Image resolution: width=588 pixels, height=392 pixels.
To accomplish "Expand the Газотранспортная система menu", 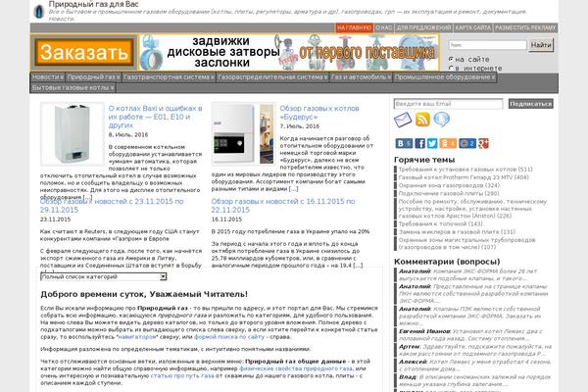I will [x=169, y=76].
